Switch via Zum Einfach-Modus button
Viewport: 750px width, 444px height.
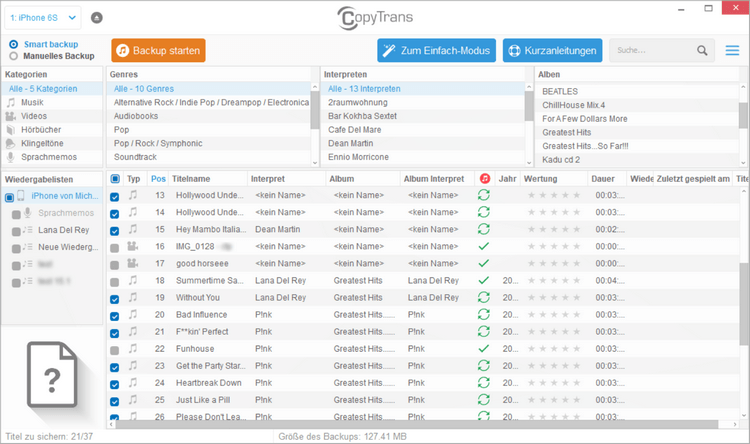(x=436, y=50)
